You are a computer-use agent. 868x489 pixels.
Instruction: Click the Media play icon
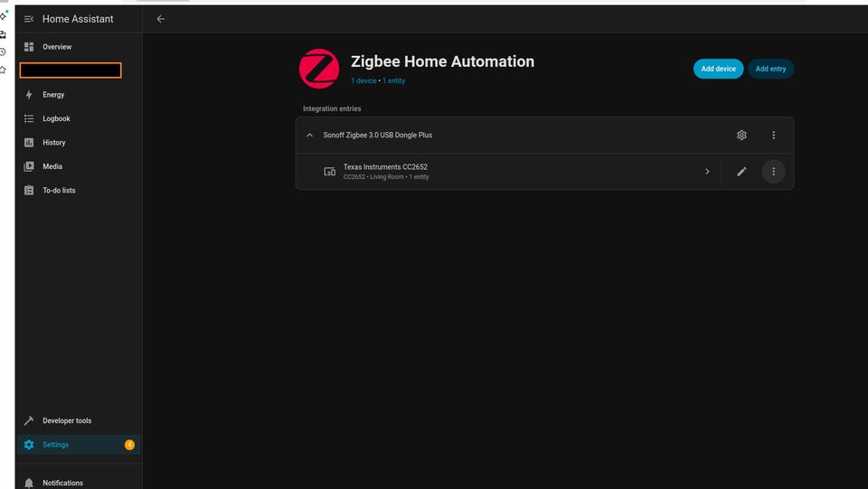29,166
